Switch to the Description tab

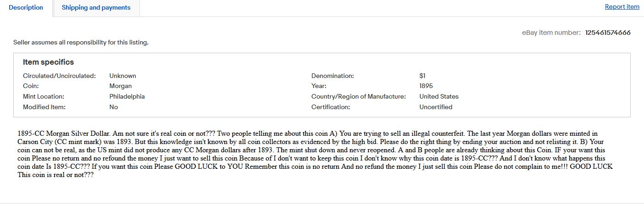tap(26, 8)
